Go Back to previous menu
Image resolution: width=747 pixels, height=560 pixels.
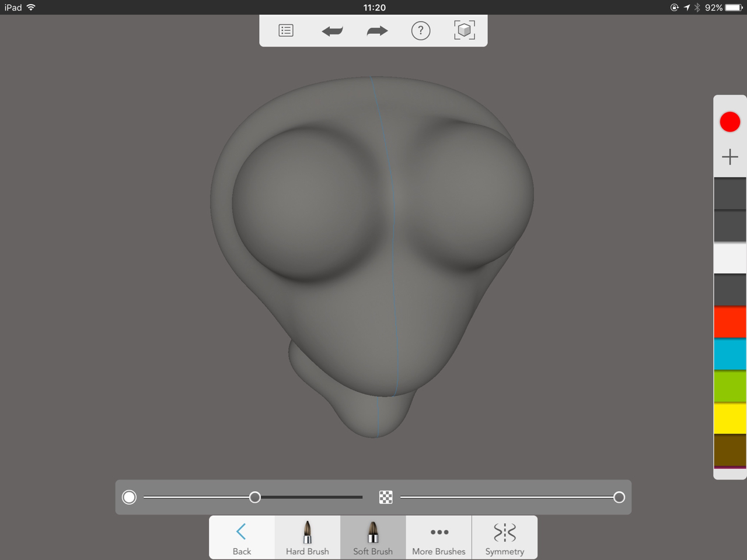click(242, 538)
